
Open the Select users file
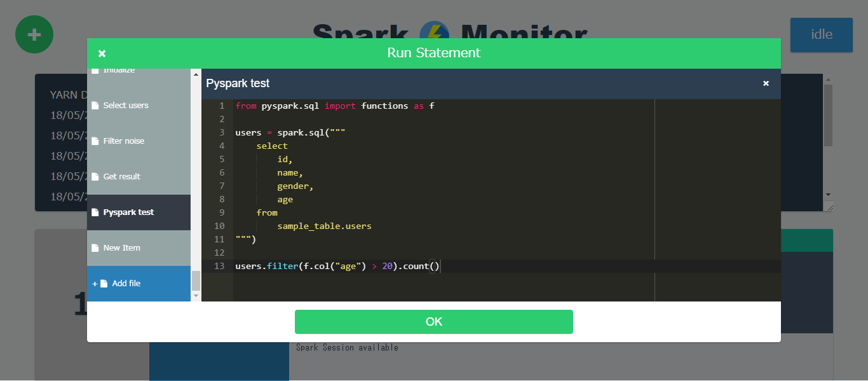point(139,106)
